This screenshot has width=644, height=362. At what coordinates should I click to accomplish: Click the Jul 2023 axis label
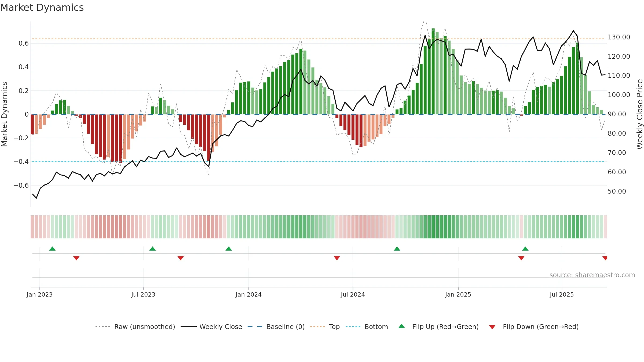coord(143,294)
